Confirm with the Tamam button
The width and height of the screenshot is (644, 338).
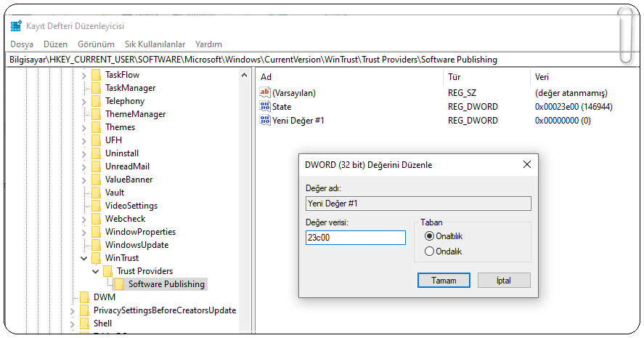(444, 281)
